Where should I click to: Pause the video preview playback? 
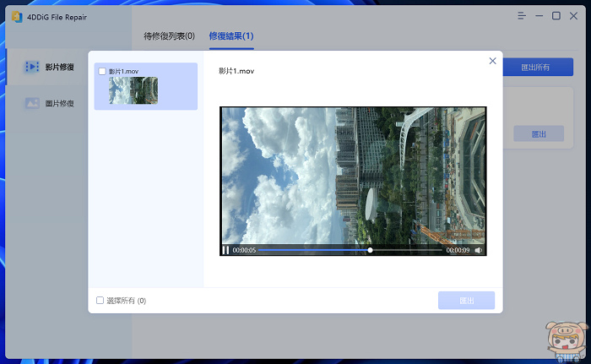coord(225,250)
